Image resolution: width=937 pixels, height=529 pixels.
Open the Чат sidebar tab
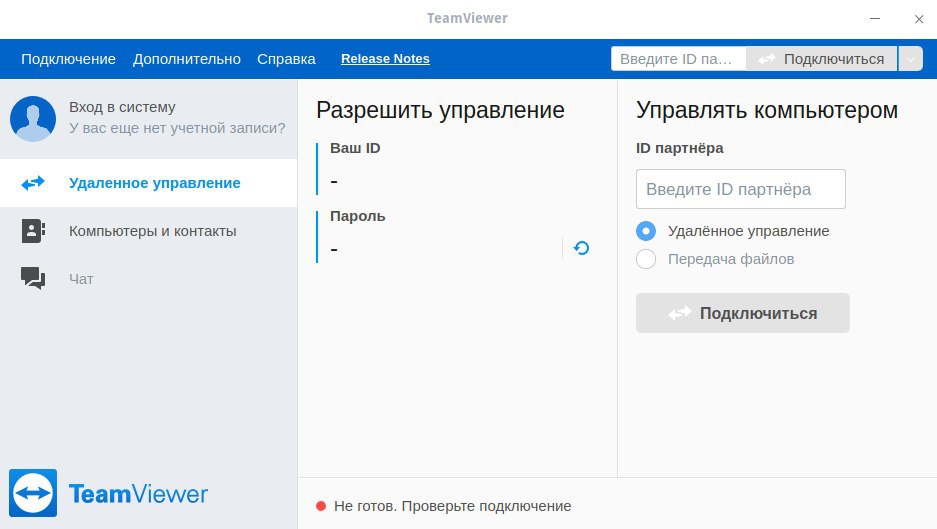tap(148, 279)
